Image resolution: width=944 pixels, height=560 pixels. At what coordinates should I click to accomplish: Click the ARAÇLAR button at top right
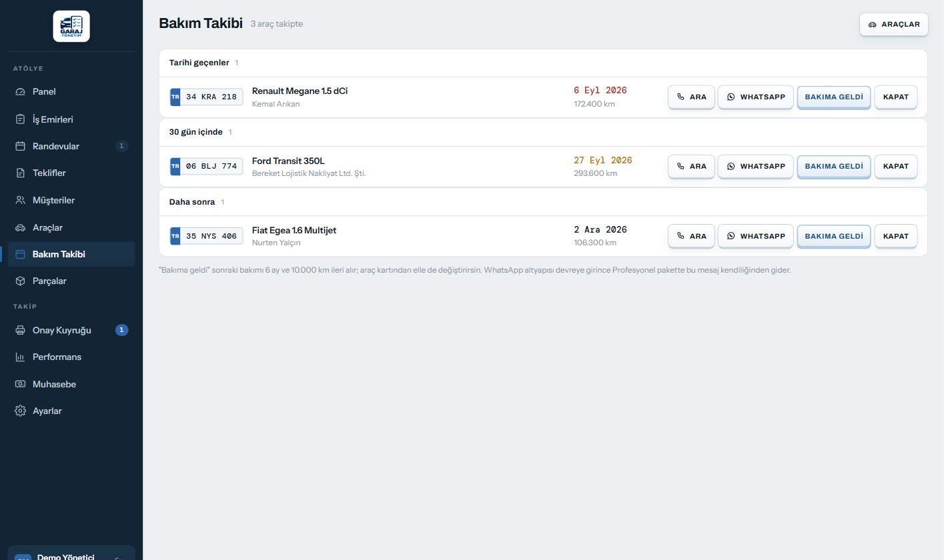[894, 24]
